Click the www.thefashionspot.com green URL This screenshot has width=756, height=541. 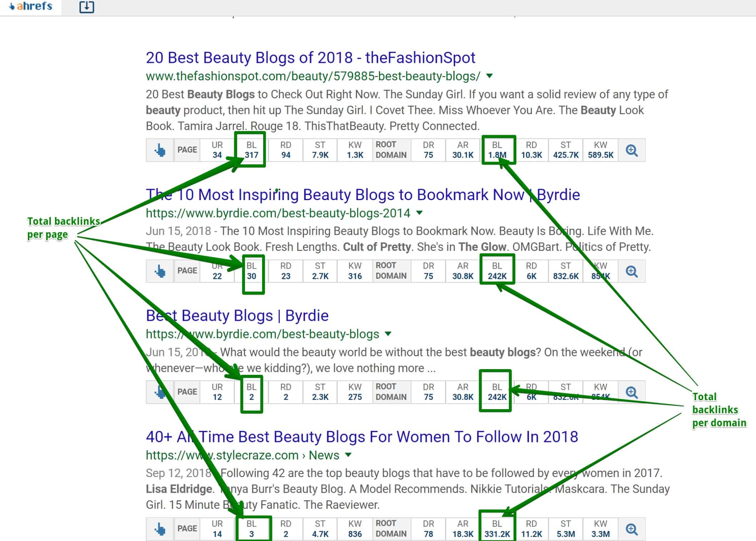313,76
